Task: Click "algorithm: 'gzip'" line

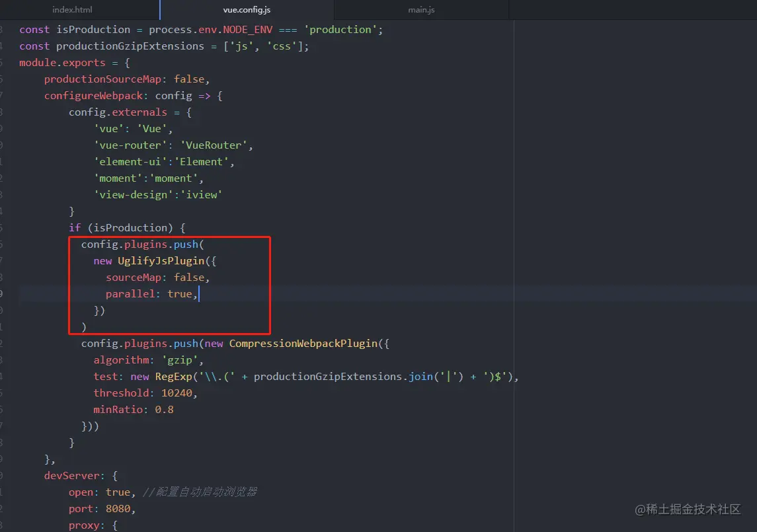Action: tap(149, 360)
